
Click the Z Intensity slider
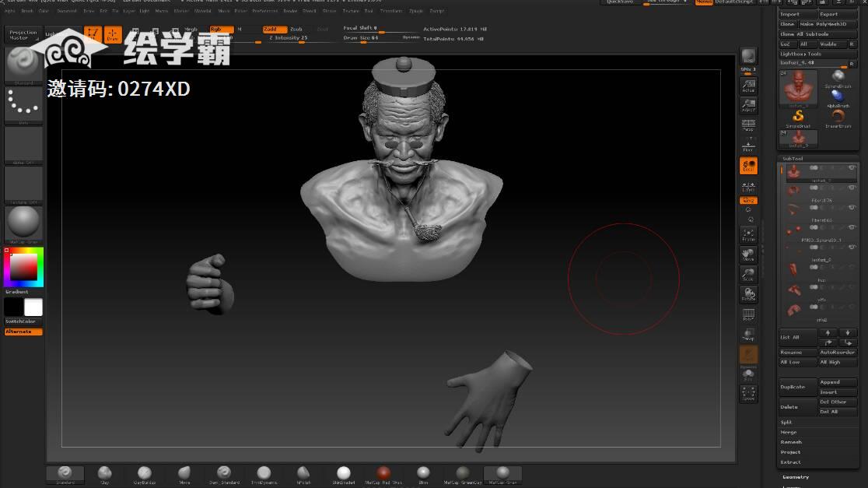tap(300, 38)
